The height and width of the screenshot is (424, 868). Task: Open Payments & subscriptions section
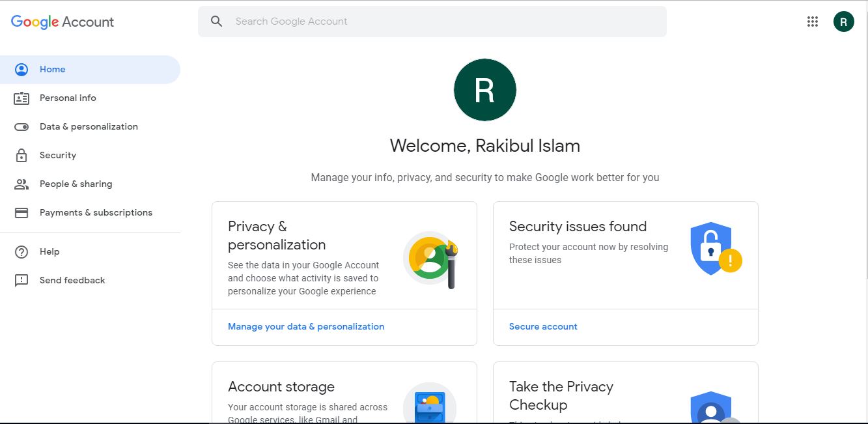(x=96, y=213)
